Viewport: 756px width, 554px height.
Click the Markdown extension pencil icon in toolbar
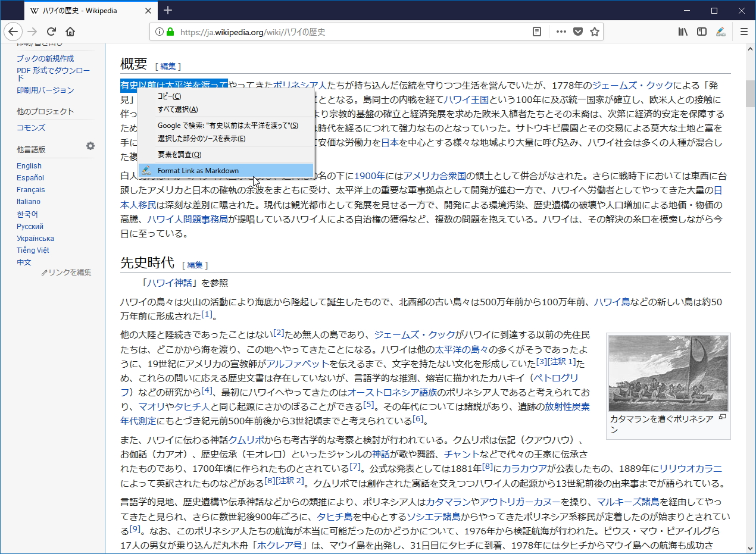tap(721, 32)
